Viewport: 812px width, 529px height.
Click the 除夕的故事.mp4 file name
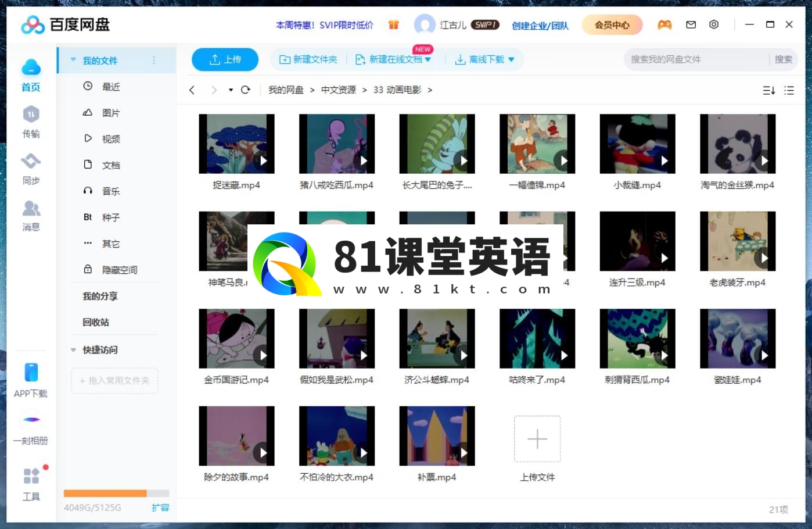click(236, 477)
